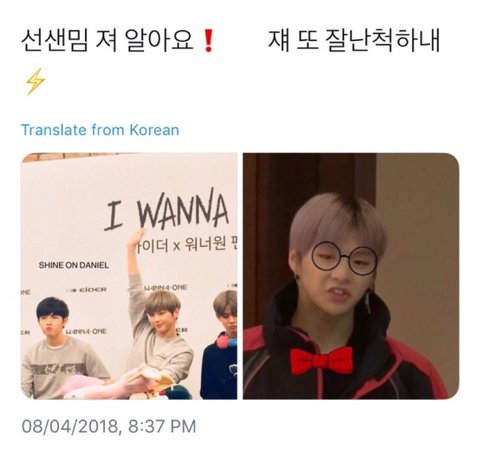This screenshot has width=480, height=450.
Task: Click the Translate from Korean link
Action: [100, 130]
